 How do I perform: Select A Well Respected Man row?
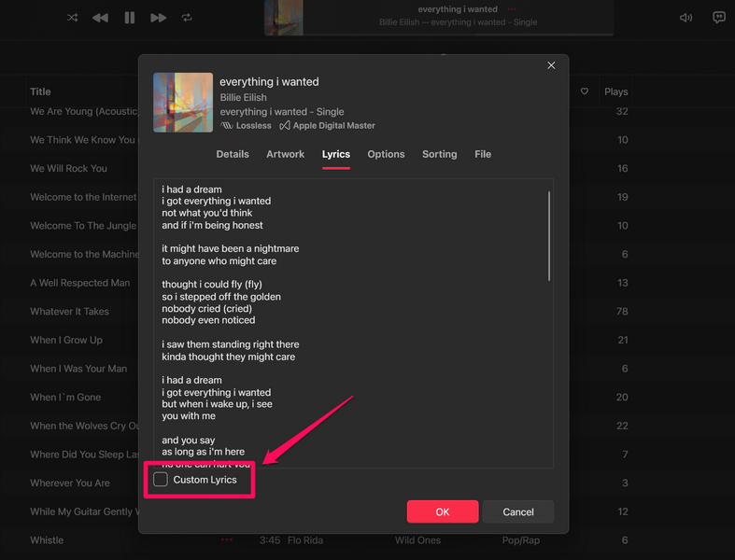point(80,283)
